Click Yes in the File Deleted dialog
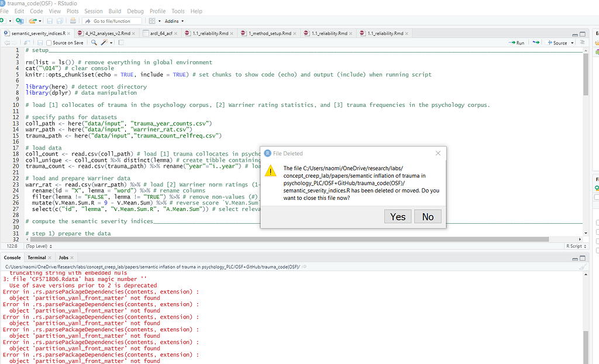Viewport: 599px width, 364px height. pyautogui.click(x=397, y=216)
